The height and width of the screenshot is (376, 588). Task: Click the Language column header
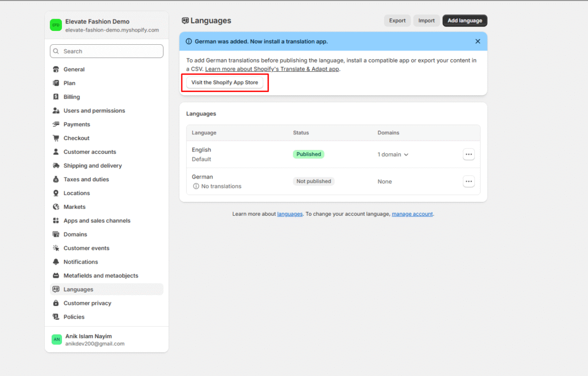click(x=204, y=133)
